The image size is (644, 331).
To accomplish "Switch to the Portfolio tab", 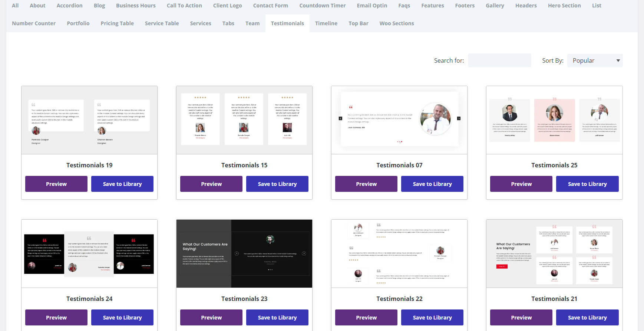I will point(78,23).
